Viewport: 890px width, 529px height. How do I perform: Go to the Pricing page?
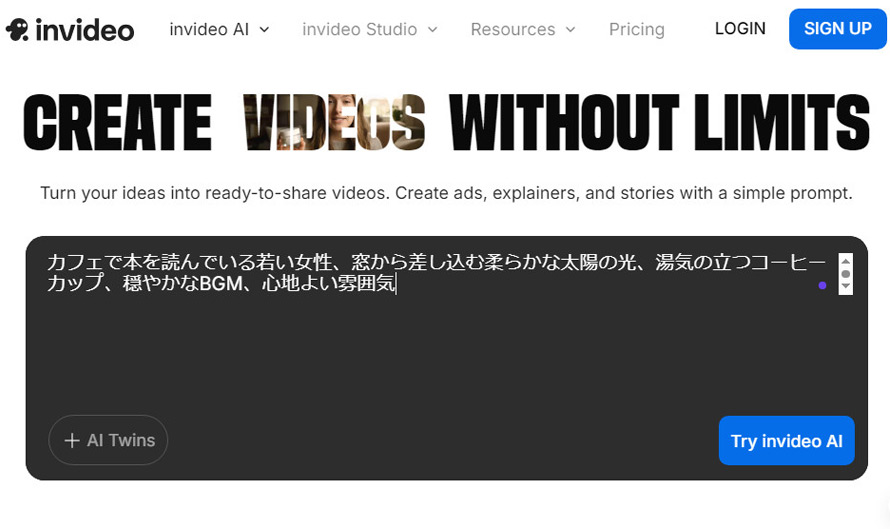636,30
